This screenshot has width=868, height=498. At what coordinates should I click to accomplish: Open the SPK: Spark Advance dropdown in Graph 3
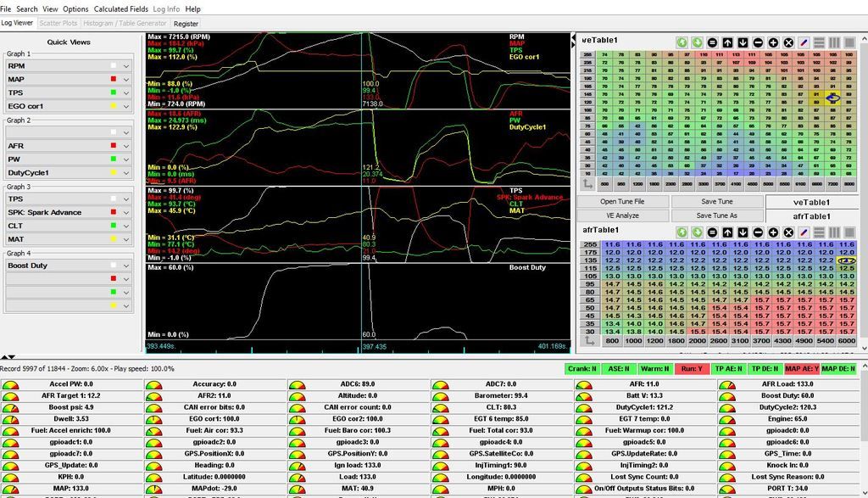coord(126,212)
